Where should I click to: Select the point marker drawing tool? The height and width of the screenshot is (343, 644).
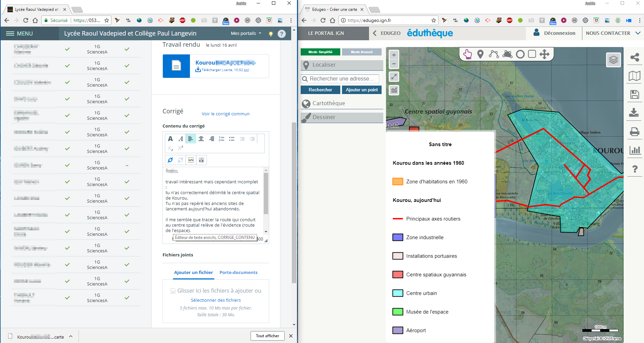pos(480,54)
